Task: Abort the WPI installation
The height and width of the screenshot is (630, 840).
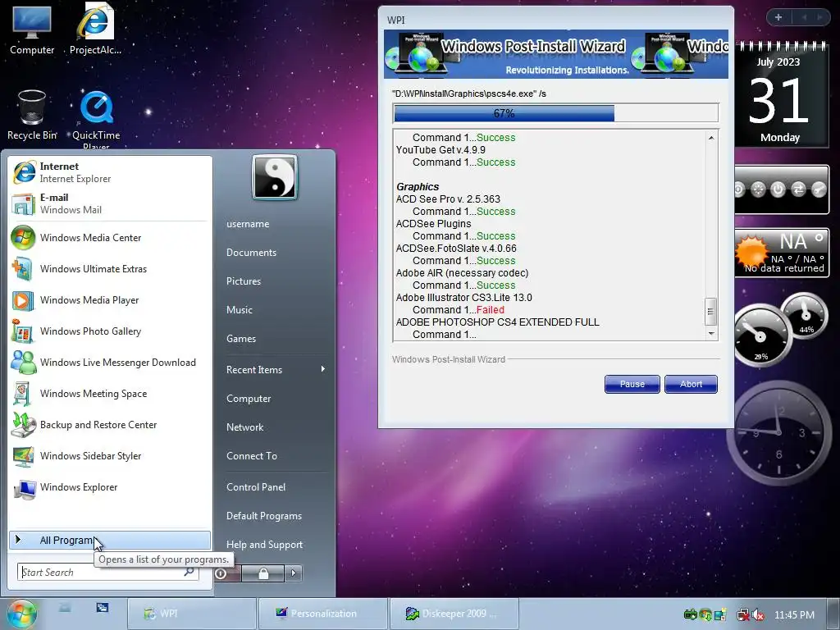Action: [x=691, y=384]
